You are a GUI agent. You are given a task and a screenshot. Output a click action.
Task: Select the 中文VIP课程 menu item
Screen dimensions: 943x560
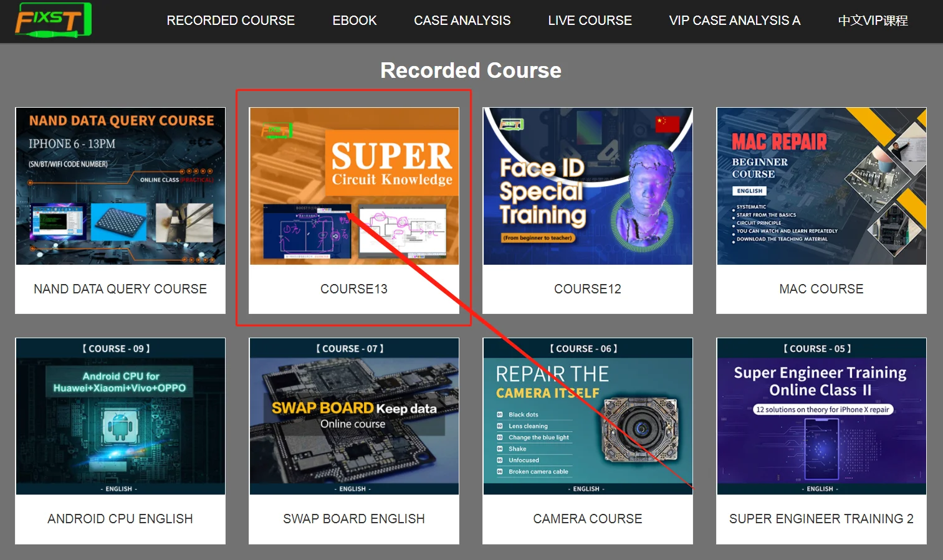point(873,21)
